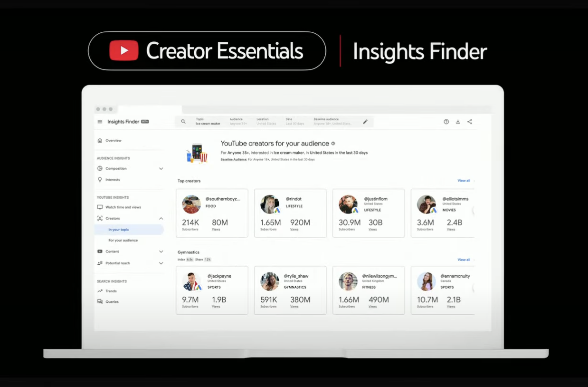Viewport: 588px width, 387px height.
Task: Select Overview in the sidebar
Action: click(x=114, y=141)
